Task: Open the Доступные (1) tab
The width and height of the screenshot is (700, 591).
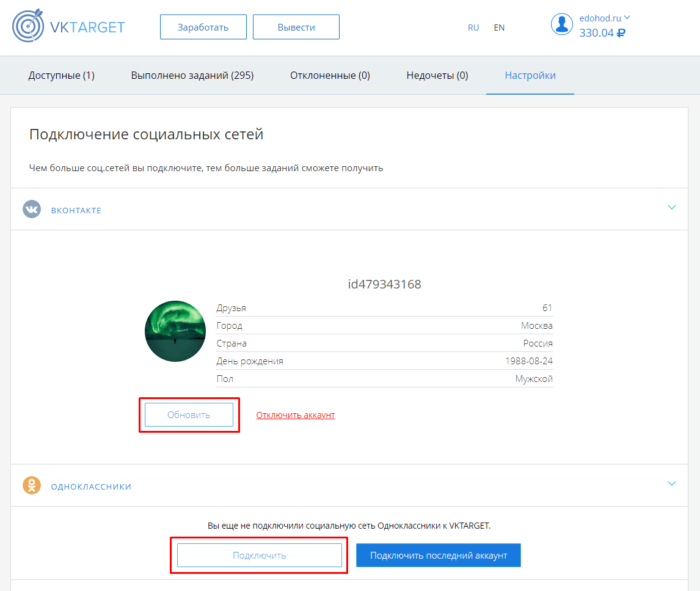Action: [62, 76]
